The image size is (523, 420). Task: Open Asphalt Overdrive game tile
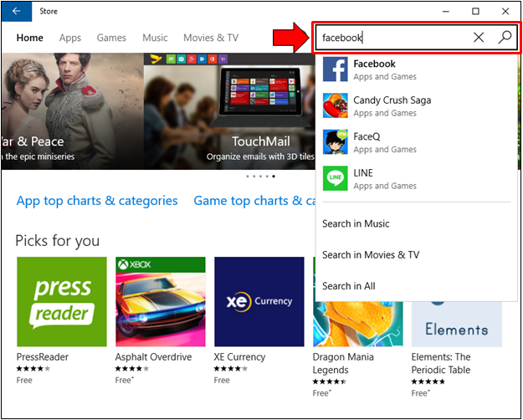[x=161, y=301]
